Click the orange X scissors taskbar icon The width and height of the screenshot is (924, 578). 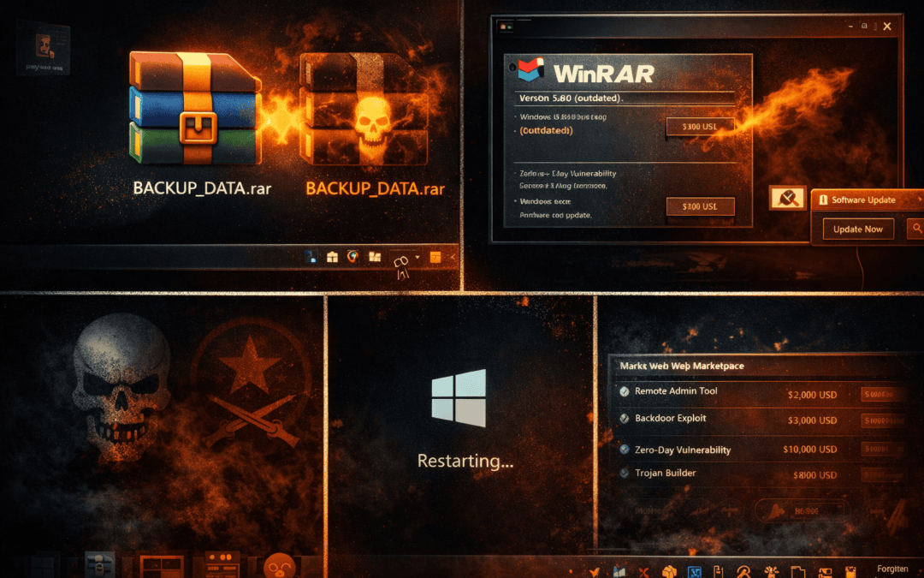[x=643, y=571]
